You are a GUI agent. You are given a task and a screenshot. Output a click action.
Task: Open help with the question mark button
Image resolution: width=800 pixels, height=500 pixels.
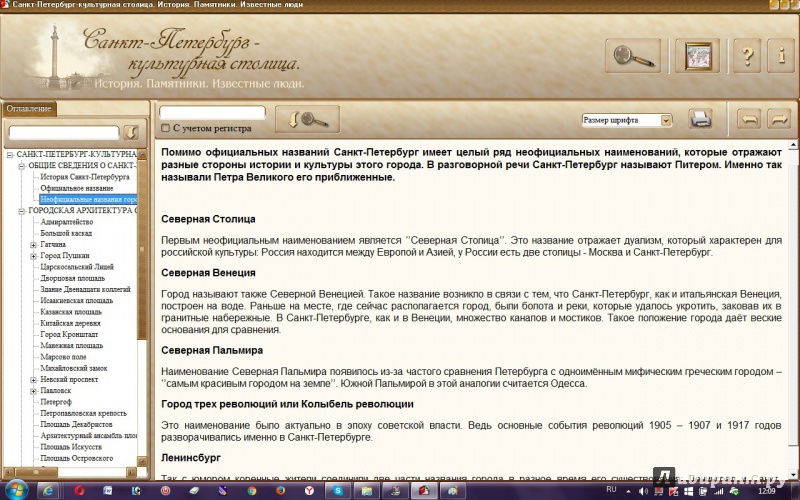click(747, 55)
